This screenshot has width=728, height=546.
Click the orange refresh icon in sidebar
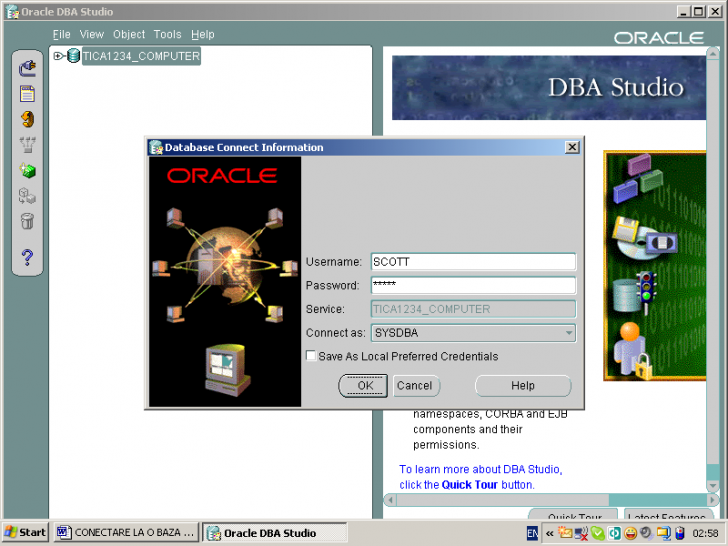coord(28,119)
